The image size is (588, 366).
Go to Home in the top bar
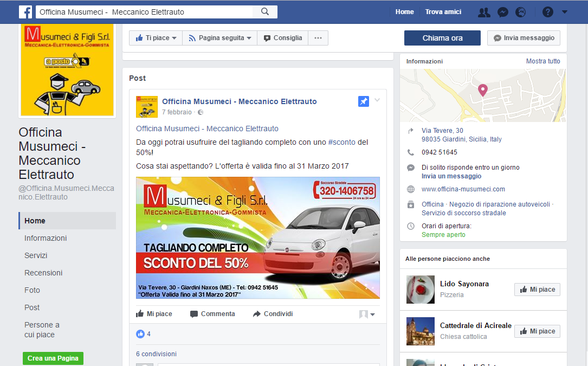coord(405,12)
